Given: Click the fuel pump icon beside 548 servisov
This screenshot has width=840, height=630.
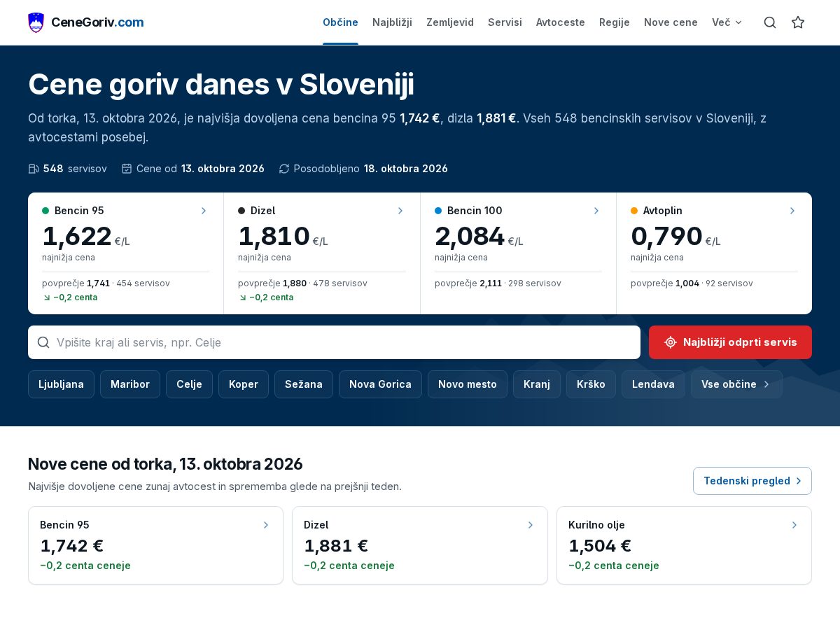Looking at the screenshot, I should [x=34, y=169].
